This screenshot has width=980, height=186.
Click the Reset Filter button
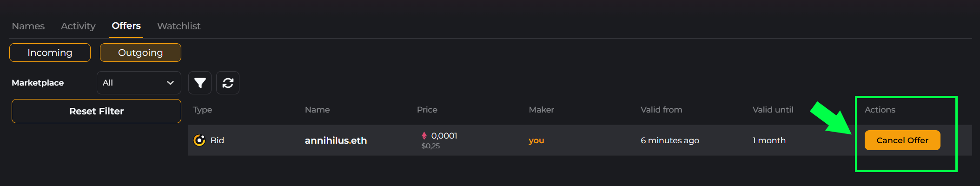tap(96, 111)
